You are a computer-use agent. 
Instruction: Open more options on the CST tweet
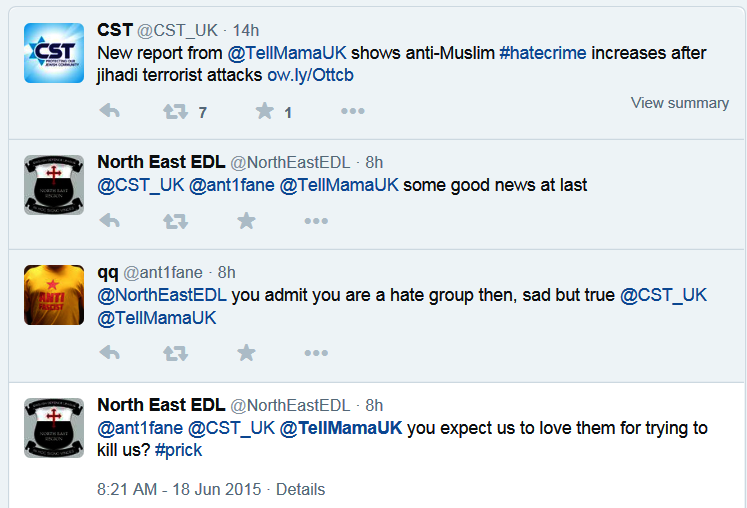[352, 112]
